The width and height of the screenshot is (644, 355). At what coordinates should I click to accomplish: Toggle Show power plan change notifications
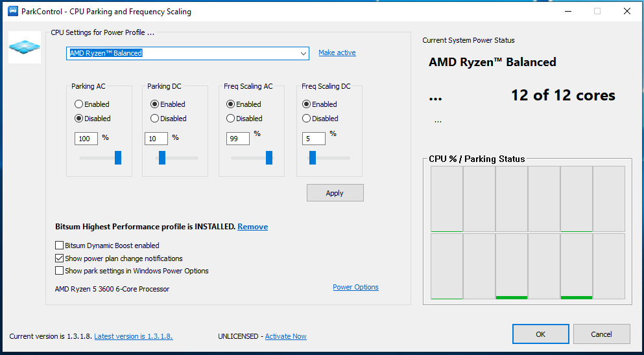60,258
